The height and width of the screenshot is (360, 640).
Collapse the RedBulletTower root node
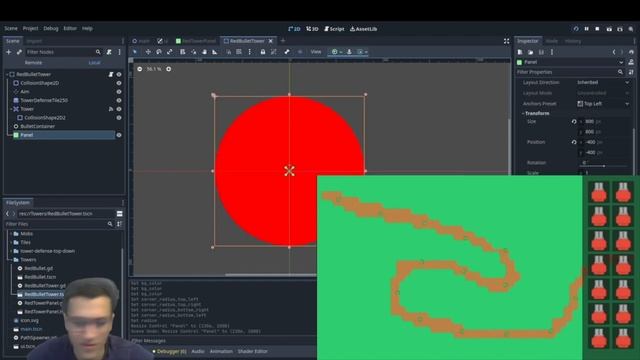point(7,74)
